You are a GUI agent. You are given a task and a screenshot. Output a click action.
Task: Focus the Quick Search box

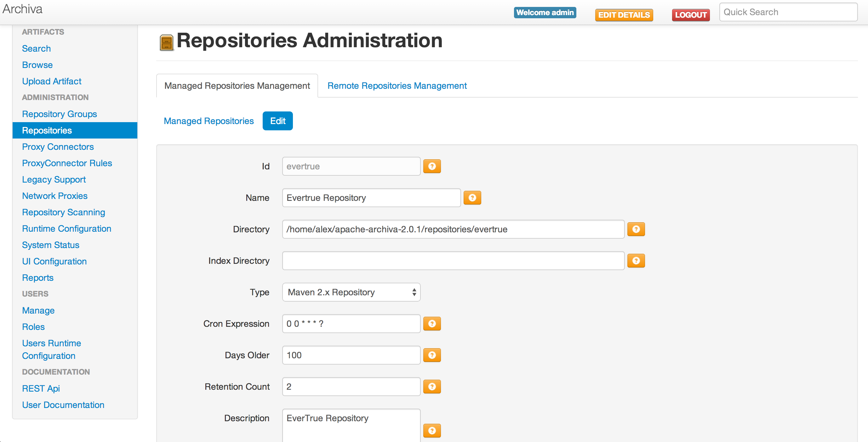pyautogui.click(x=788, y=12)
